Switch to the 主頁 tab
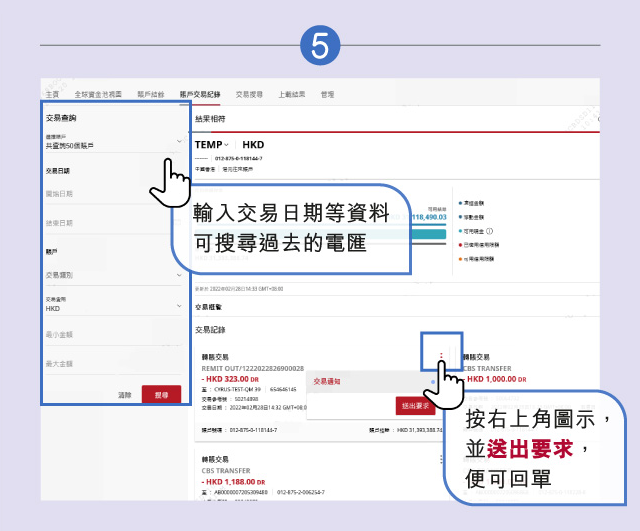 click(x=52, y=93)
